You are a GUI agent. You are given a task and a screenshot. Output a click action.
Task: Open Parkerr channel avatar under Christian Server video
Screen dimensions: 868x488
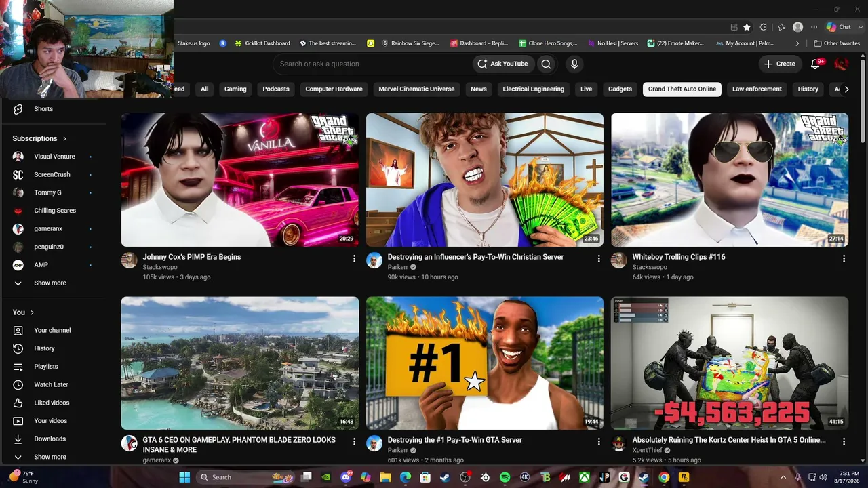click(374, 261)
